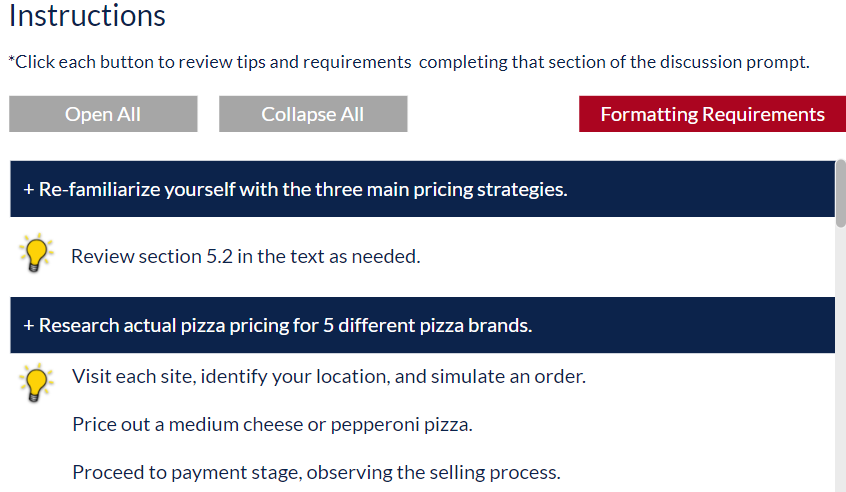Click the Proceed to payment stage line

[316, 473]
